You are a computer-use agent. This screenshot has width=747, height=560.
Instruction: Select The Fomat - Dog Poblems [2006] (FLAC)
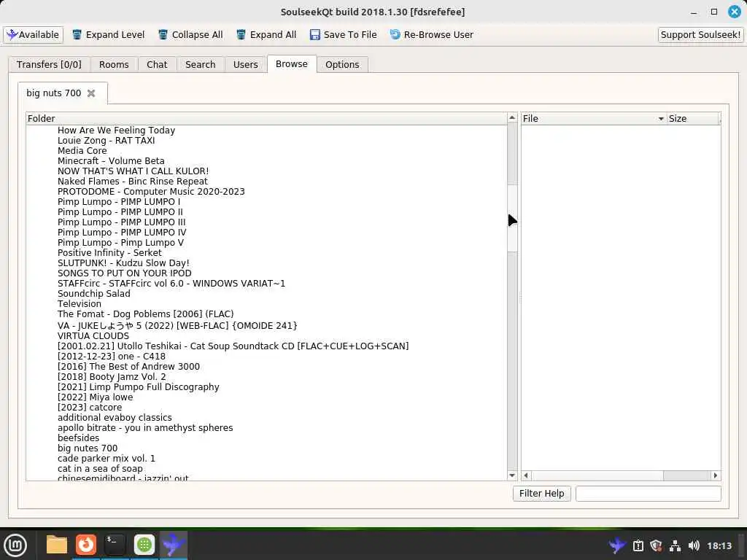pyautogui.click(x=146, y=314)
